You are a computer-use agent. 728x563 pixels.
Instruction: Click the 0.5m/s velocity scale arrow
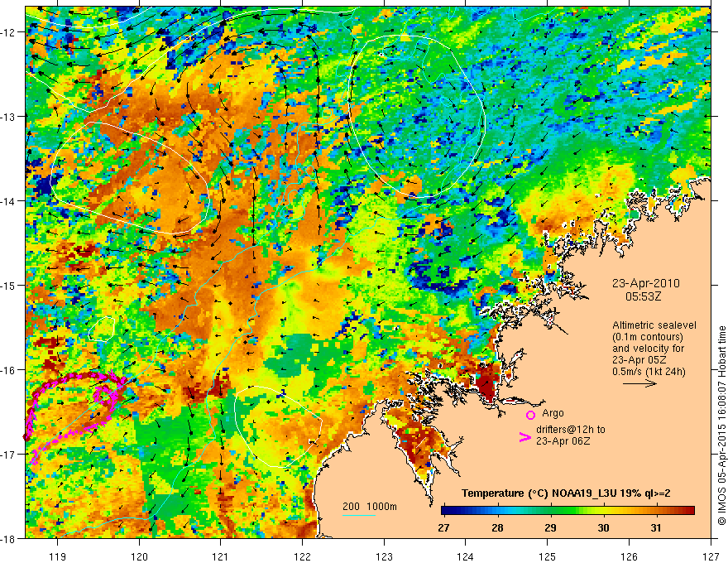point(639,383)
